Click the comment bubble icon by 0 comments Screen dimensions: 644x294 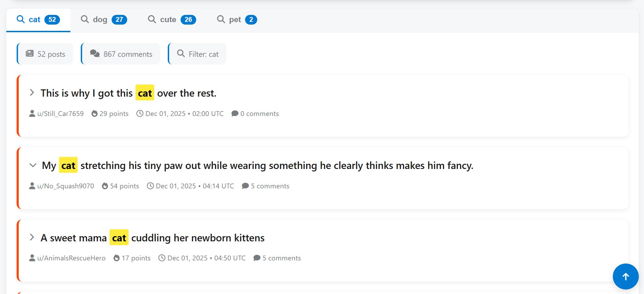tap(235, 114)
